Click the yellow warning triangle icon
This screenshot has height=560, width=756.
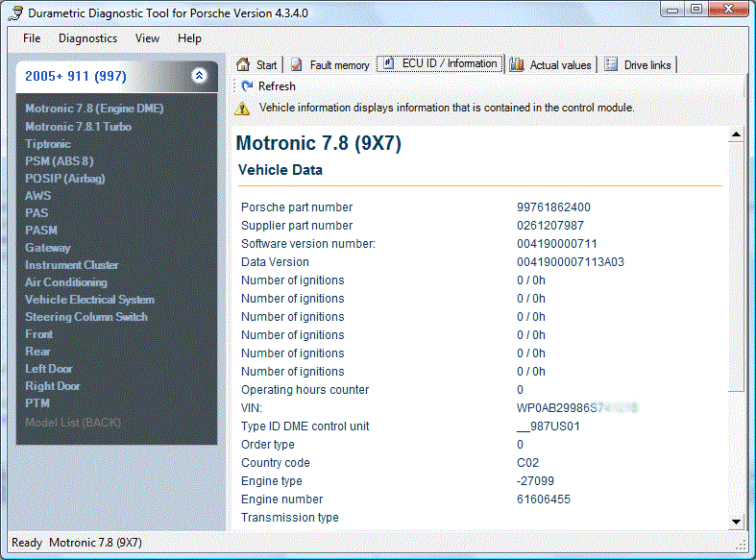242,109
